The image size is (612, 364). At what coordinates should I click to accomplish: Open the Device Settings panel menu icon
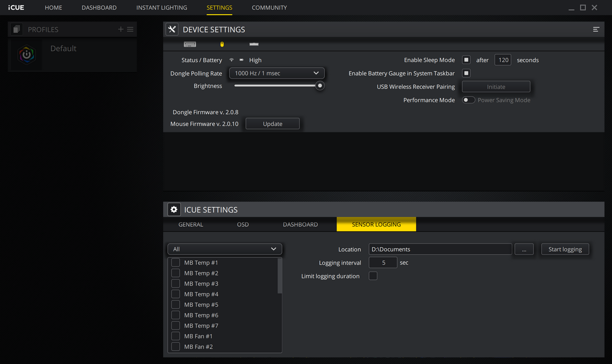pos(596,30)
